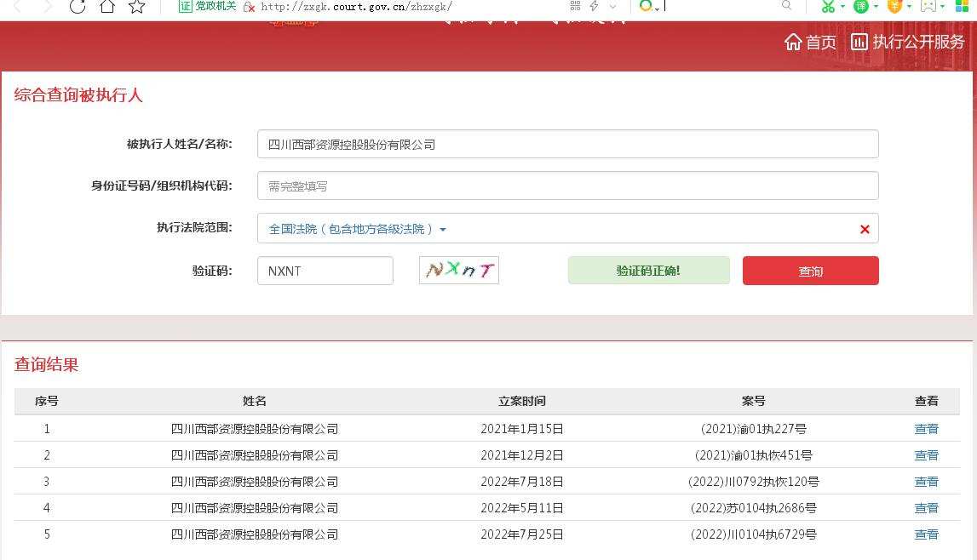Click the 党政机关 site badge
The width and height of the screenshot is (977, 560).
point(207,6)
